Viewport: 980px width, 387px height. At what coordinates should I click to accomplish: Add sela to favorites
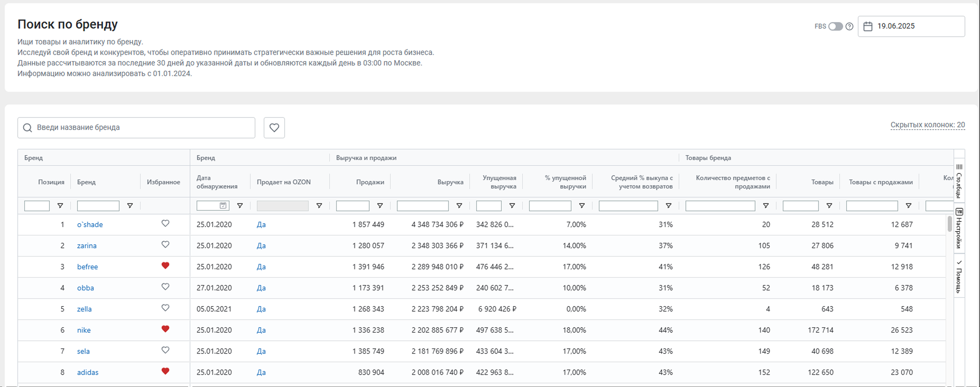[165, 350]
